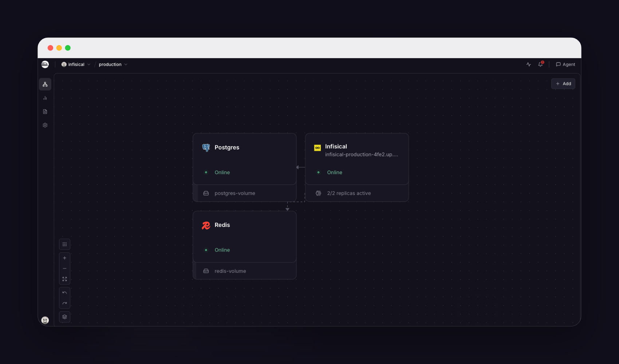This screenshot has width=619, height=364.
Task: Open the Agent chat panel
Action: [x=565, y=64]
